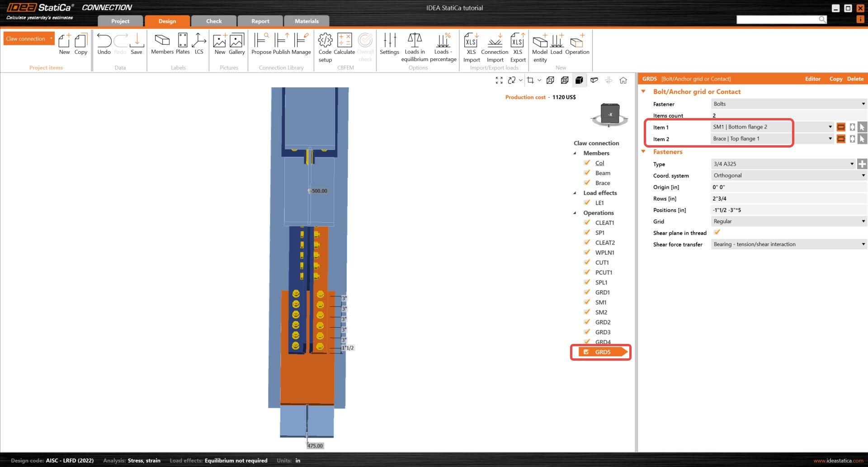
Task: Click the home view icon in the viewport toolbar
Action: (x=623, y=81)
